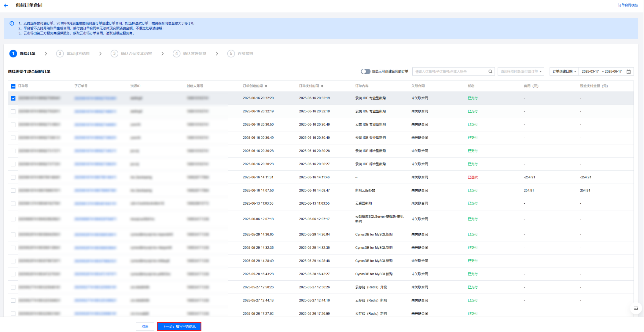Image resolution: width=644 pixels, height=332 pixels.
Task: Click step 2 circle 填写甲方信息
Action: click(60, 54)
